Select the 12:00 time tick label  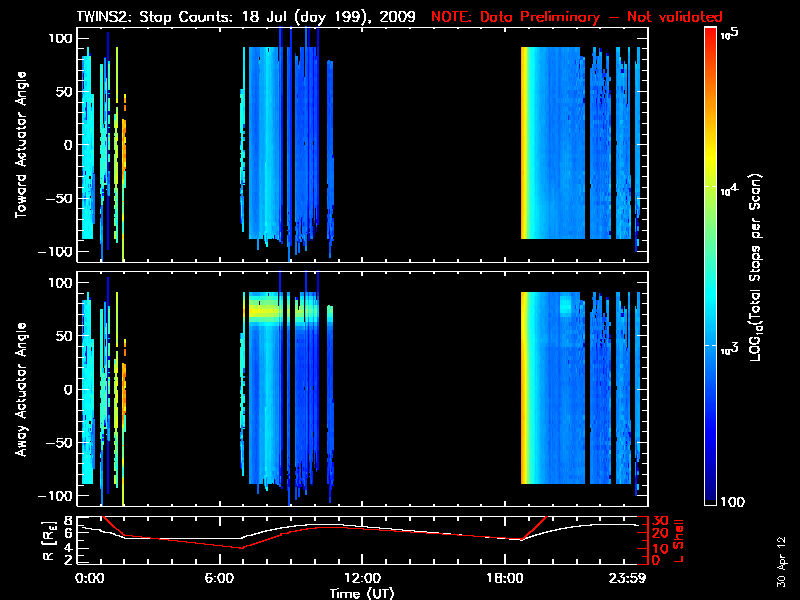pyautogui.click(x=361, y=579)
